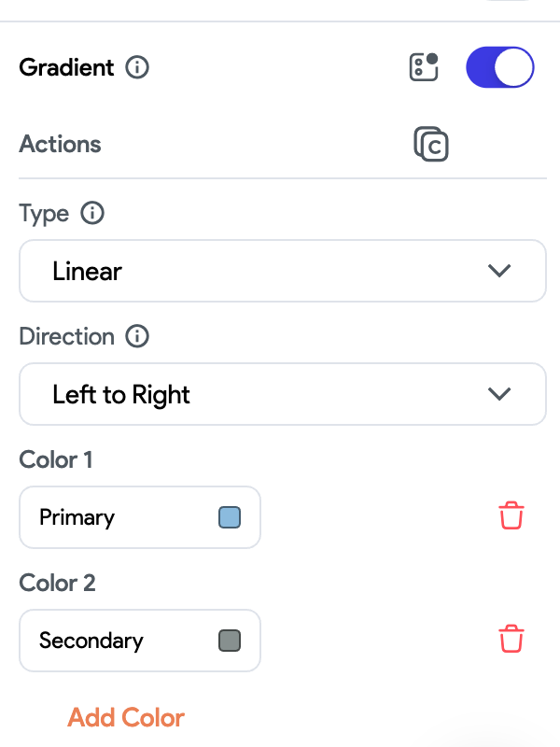Click the info icon next to Direction
The image size is (560, 747).
[137, 336]
